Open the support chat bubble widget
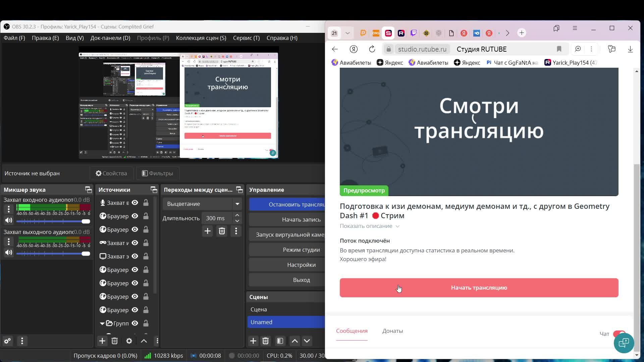 (624, 343)
